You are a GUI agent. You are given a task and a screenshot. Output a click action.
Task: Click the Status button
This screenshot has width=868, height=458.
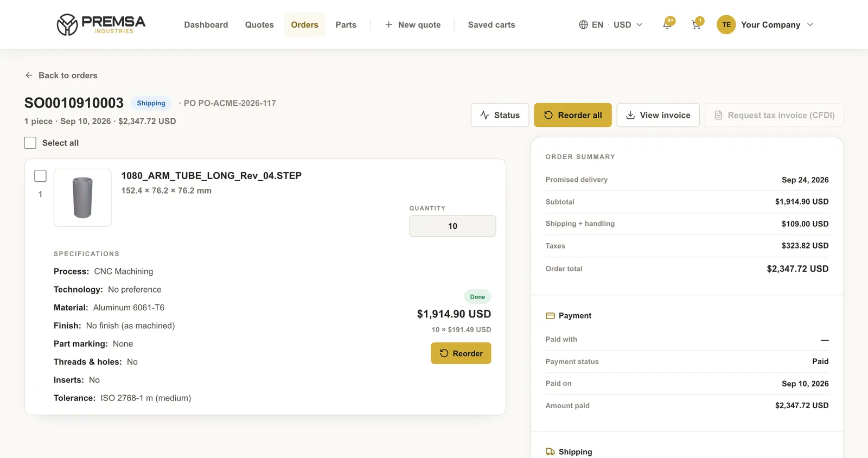point(500,115)
